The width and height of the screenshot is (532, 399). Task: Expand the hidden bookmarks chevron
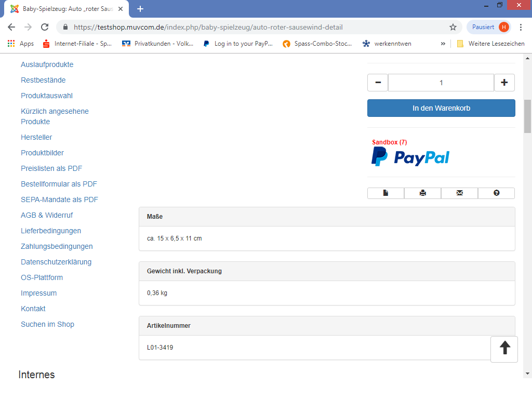(x=443, y=44)
